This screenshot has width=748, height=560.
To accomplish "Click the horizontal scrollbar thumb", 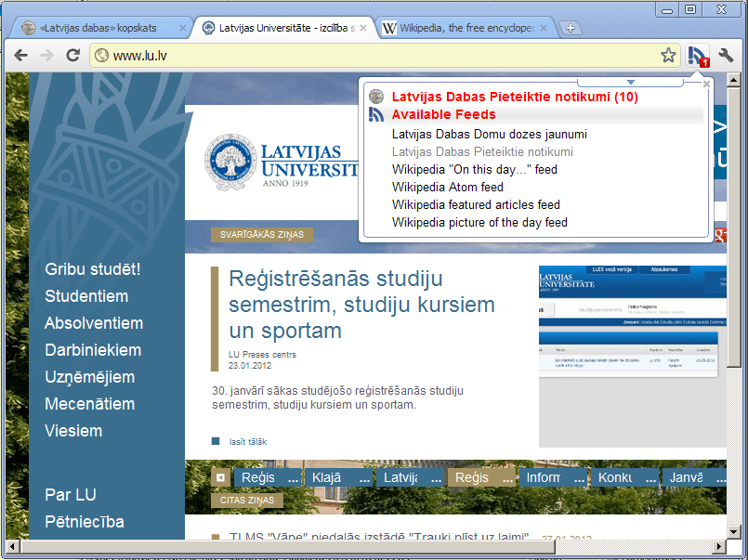I will click(x=288, y=546).
